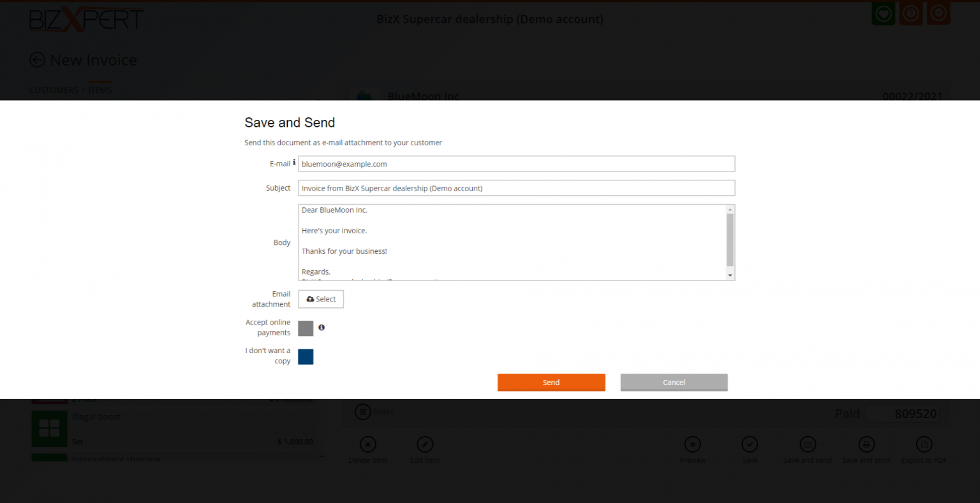980x503 pixels.
Task: Click the Delete item icon
Action: click(x=367, y=444)
